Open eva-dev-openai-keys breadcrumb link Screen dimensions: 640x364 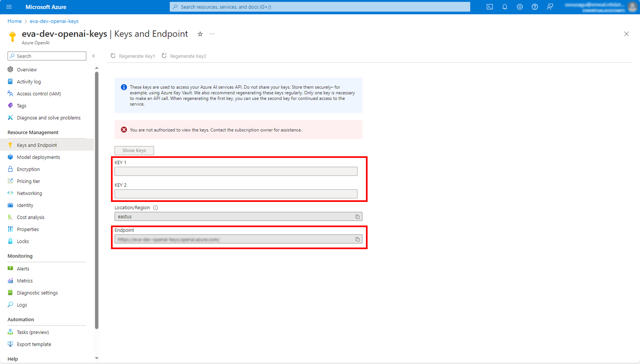[54, 21]
